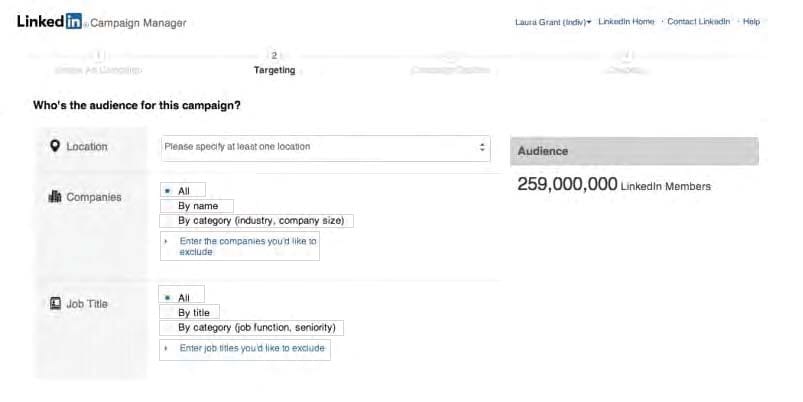
Task: Click the Companies label
Action: (x=94, y=197)
